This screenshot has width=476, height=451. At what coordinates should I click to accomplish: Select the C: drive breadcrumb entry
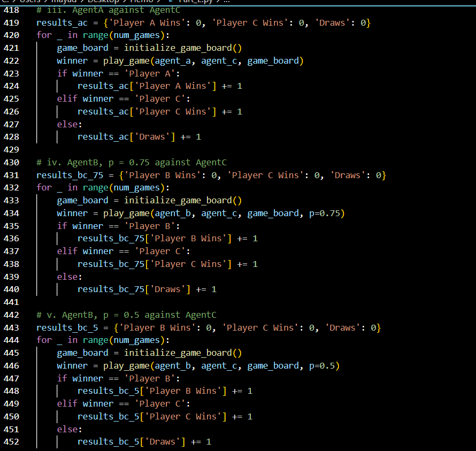(4, 2)
